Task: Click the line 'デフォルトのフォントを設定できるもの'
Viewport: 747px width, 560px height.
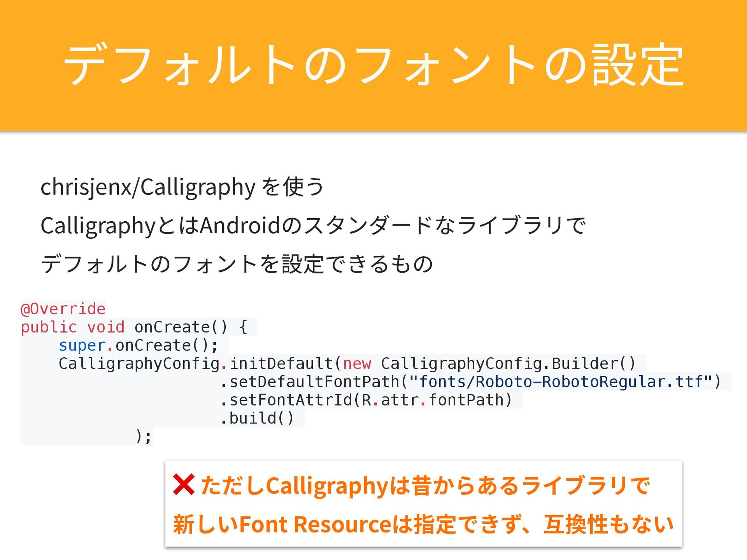Action: click(237, 264)
